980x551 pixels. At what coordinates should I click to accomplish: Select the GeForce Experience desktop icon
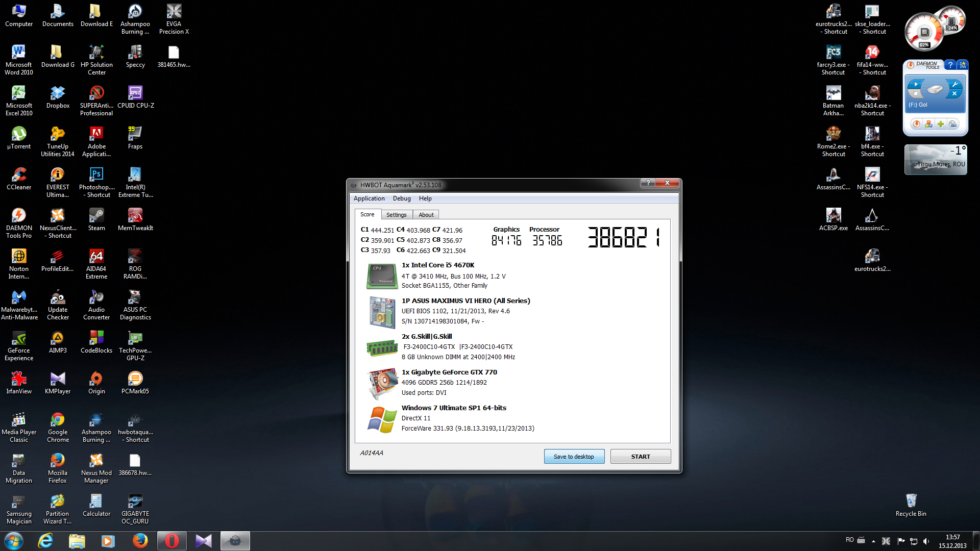[19, 346]
